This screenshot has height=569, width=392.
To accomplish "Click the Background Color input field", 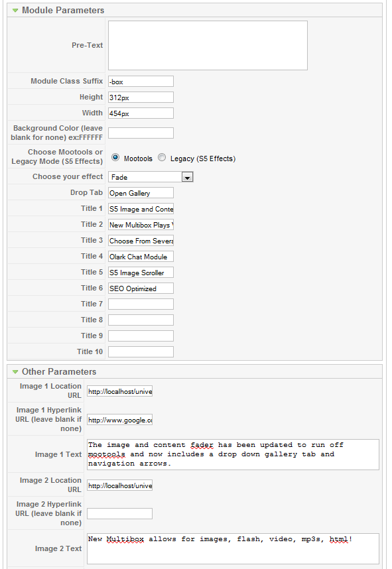I will point(141,133).
